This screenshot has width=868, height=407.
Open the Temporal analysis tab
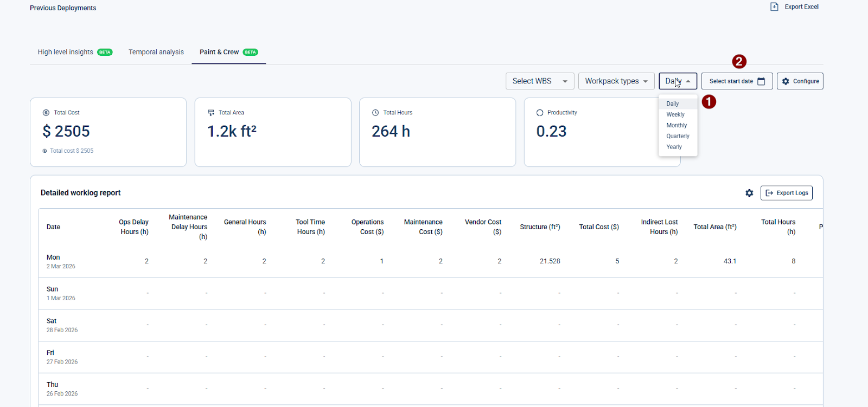(156, 52)
